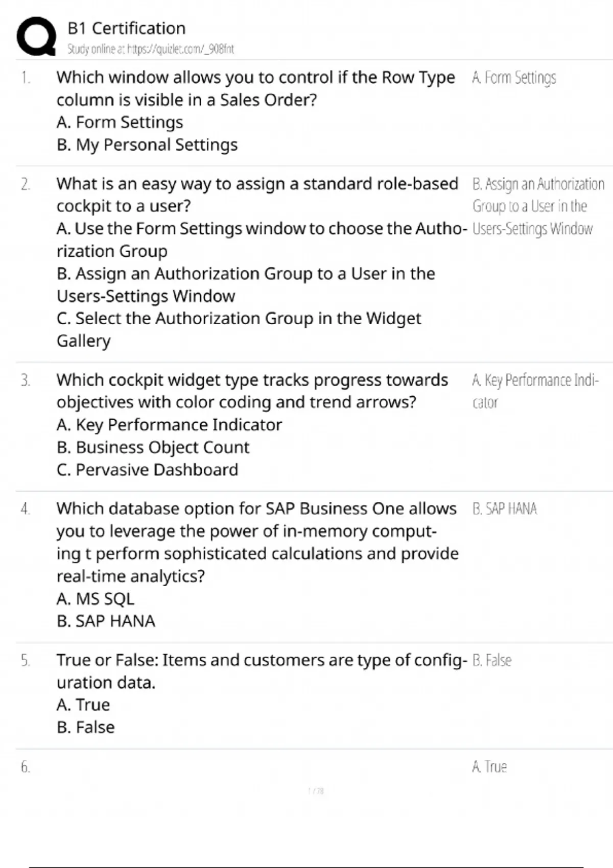Select option B. False under question 5

tap(86, 727)
